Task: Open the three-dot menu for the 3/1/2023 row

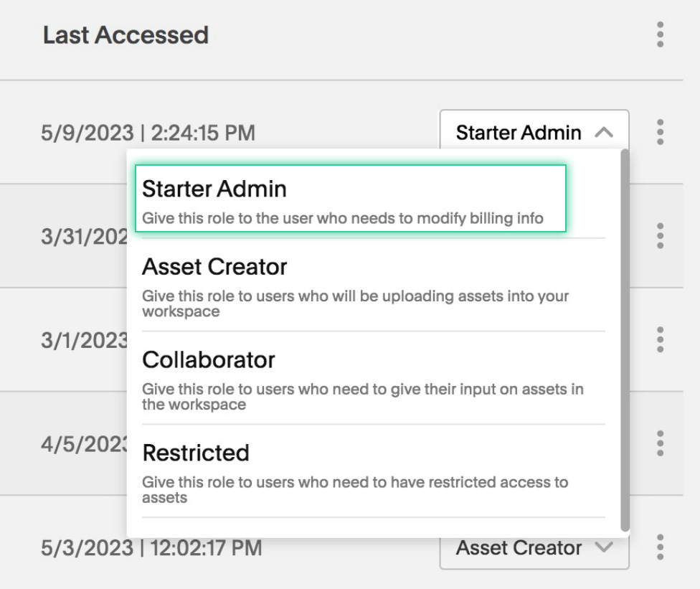Action: [x=661, y=339]
